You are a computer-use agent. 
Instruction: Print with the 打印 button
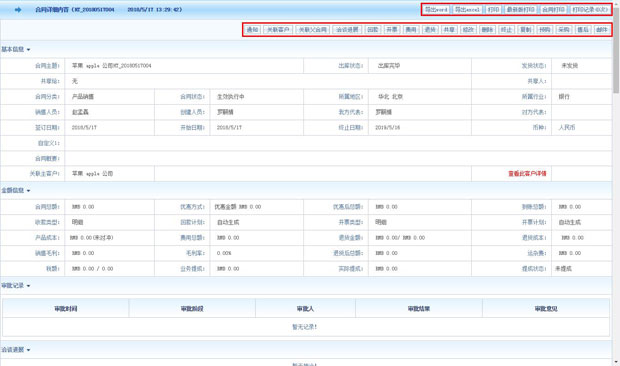493,9
